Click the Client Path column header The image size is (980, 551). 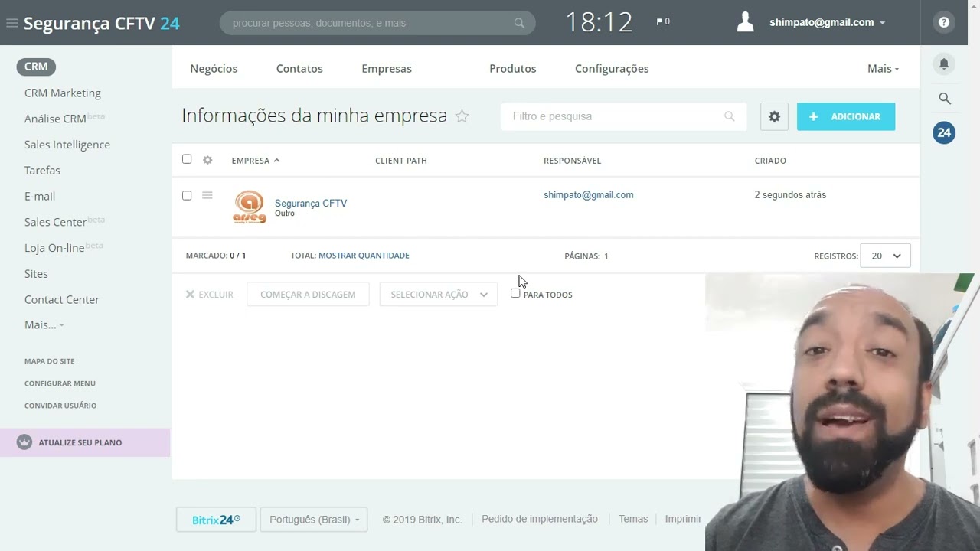(401, 161)
